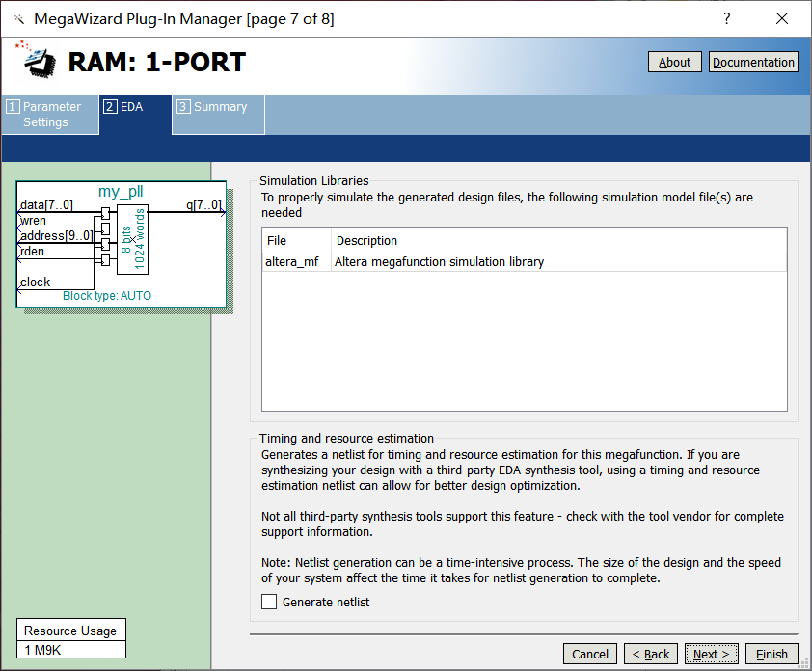Open the About dialog

click(674, 62)
